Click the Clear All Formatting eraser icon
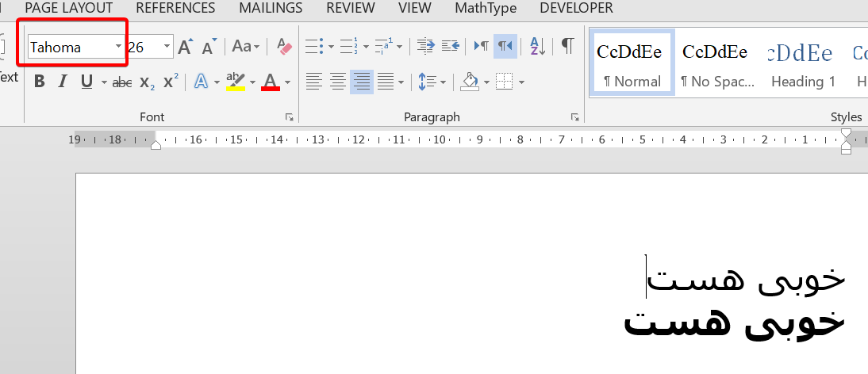The image size is (868, 374). (x=285, y=47)
